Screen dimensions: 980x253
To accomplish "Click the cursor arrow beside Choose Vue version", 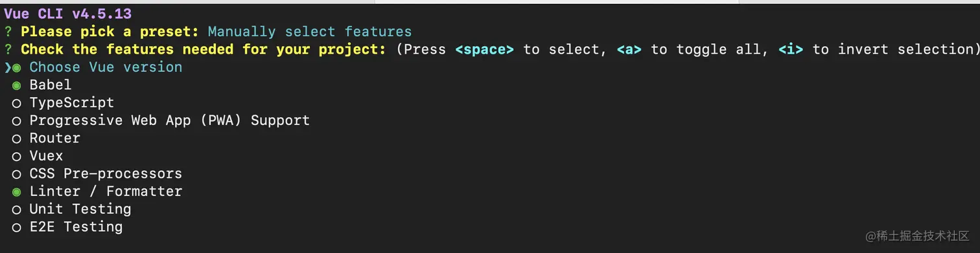I will click(x=7, y=67).
